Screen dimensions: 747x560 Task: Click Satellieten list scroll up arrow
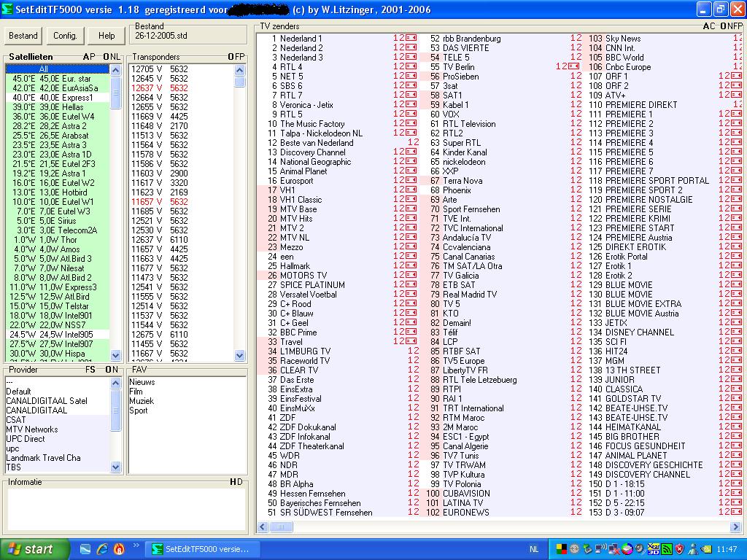[x=115, y=70]
